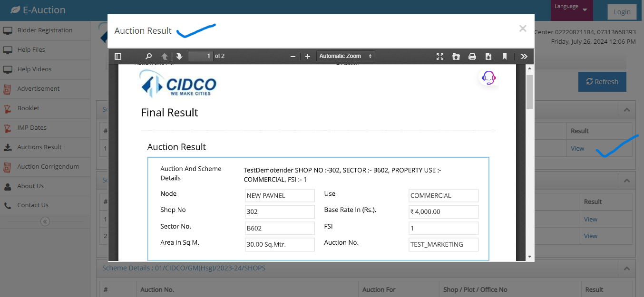Open Auction Corrigendum in sidebar
This screenshot has height=297, width=644.
[x=45, y=167]
